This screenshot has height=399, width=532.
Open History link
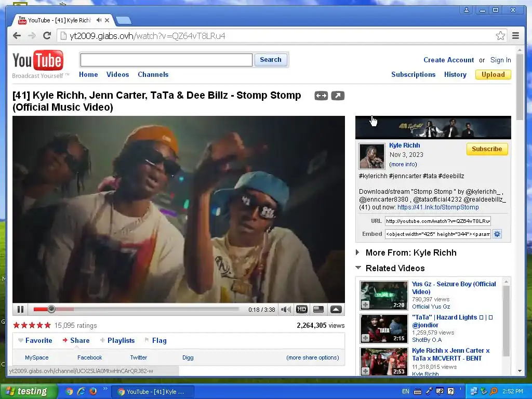(455, 75)
